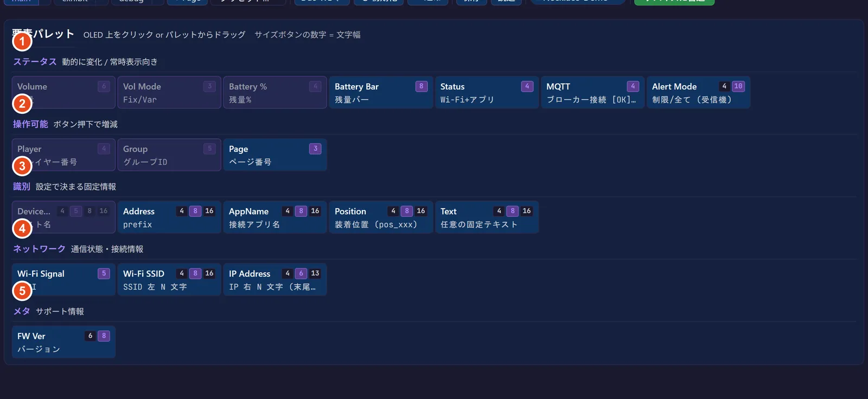Choose size 8 on FW Ver card

point(104,336)
